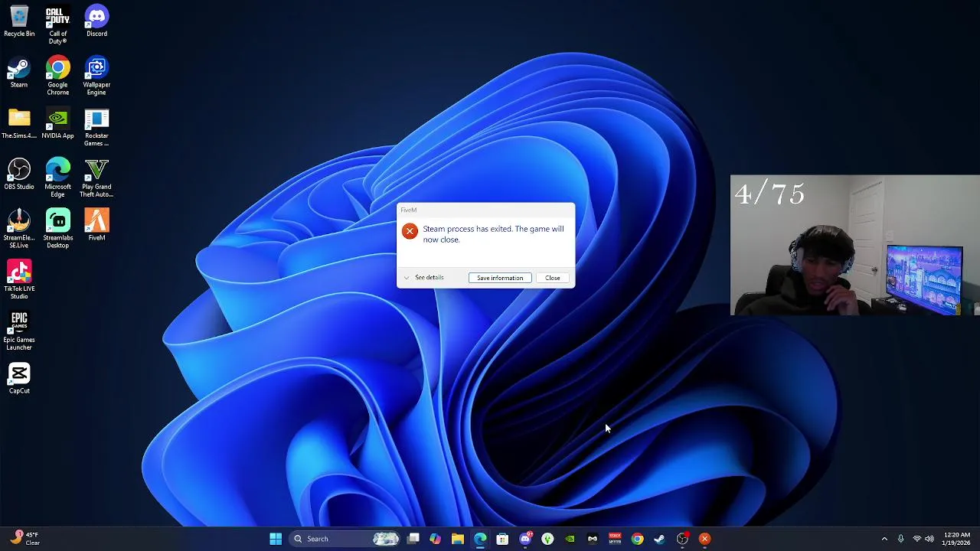Click the FiveM error icon in taskbar
The image size is (980, 551).
coord(704,539)
